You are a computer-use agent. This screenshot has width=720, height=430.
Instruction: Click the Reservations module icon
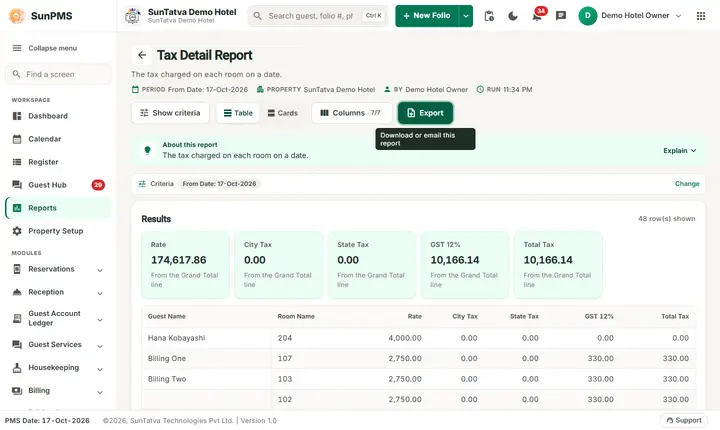coord(17,269)
